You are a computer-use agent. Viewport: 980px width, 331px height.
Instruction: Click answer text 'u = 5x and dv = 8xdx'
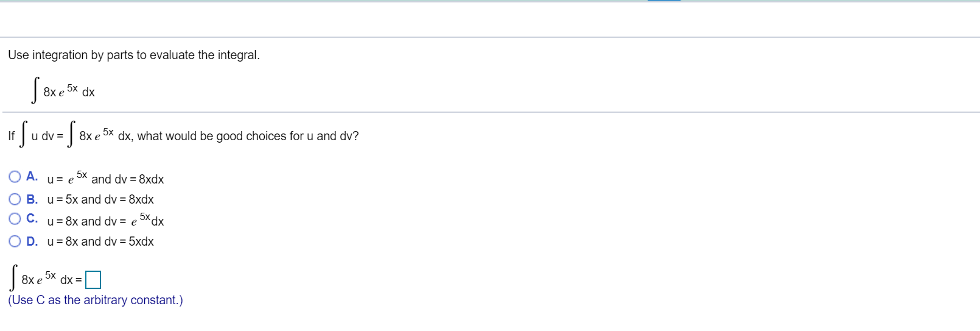[x=100, y=199]
